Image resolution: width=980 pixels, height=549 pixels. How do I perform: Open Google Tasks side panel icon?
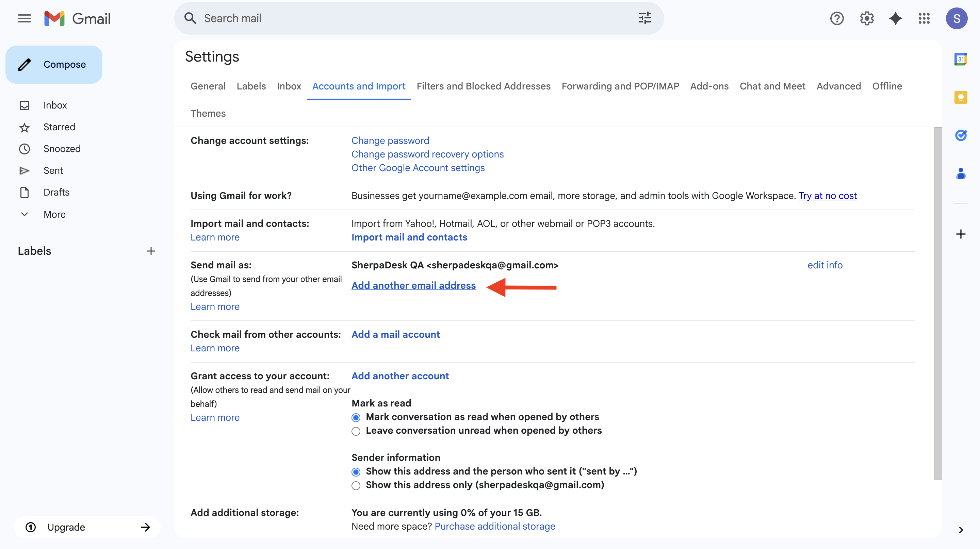(961, 135)
